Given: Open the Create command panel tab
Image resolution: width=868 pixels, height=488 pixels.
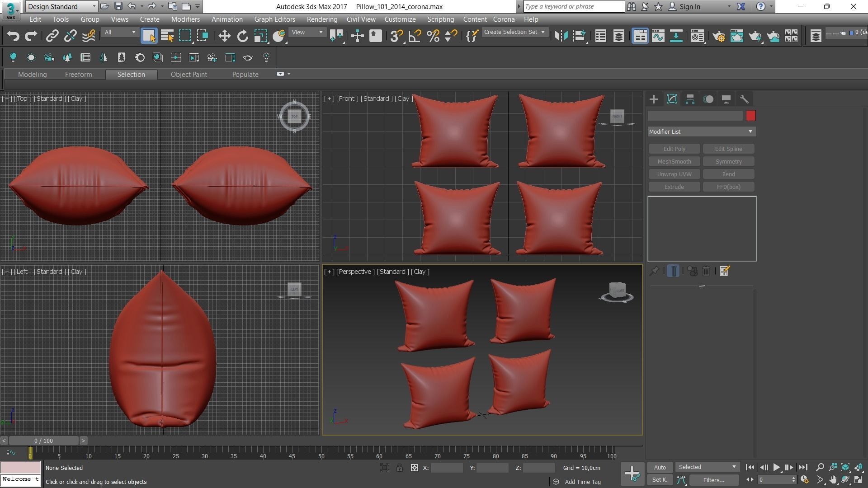Looking at the screenshot, I should point(654,99).
